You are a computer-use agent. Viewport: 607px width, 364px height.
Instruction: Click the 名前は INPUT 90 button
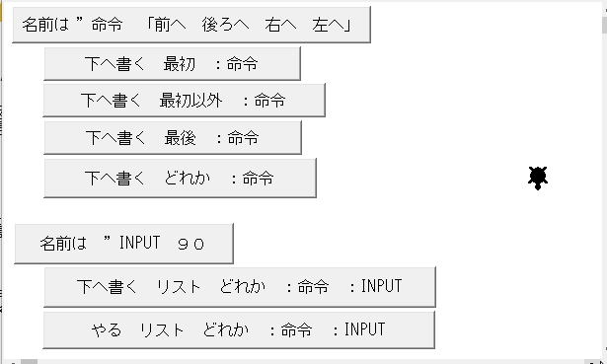[124, 244]
